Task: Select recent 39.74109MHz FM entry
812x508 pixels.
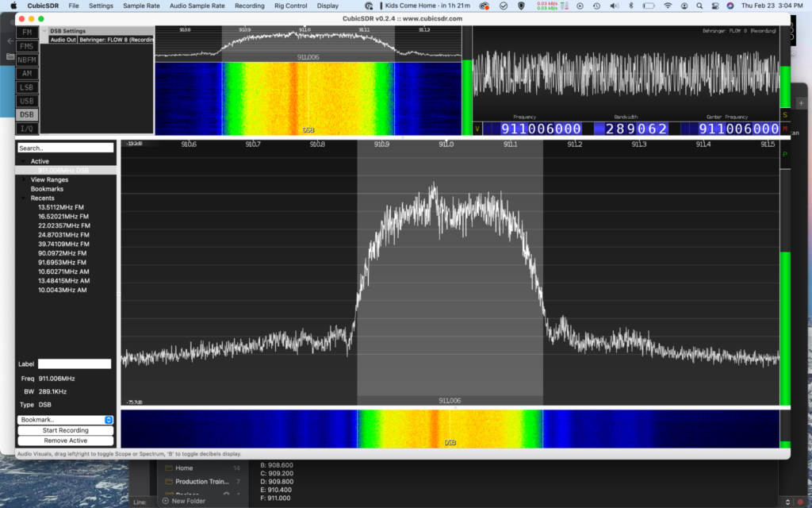Action: (63, 244)
